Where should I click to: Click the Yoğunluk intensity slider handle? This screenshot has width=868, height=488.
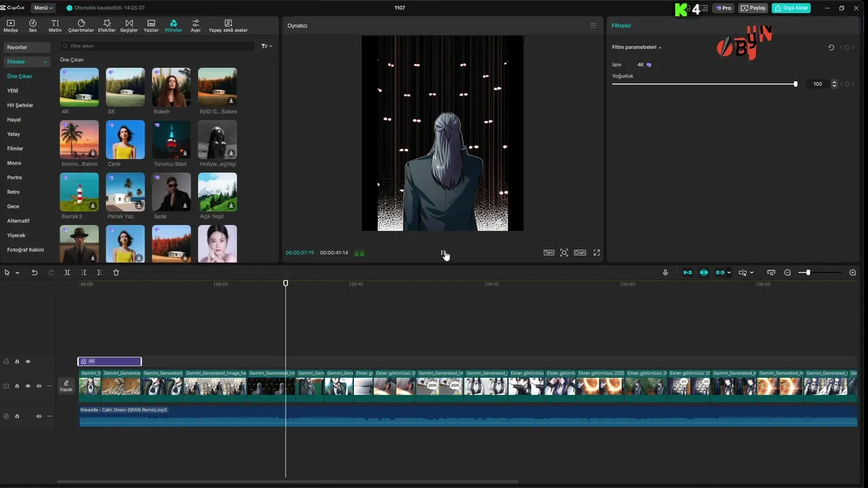(795, 84)
